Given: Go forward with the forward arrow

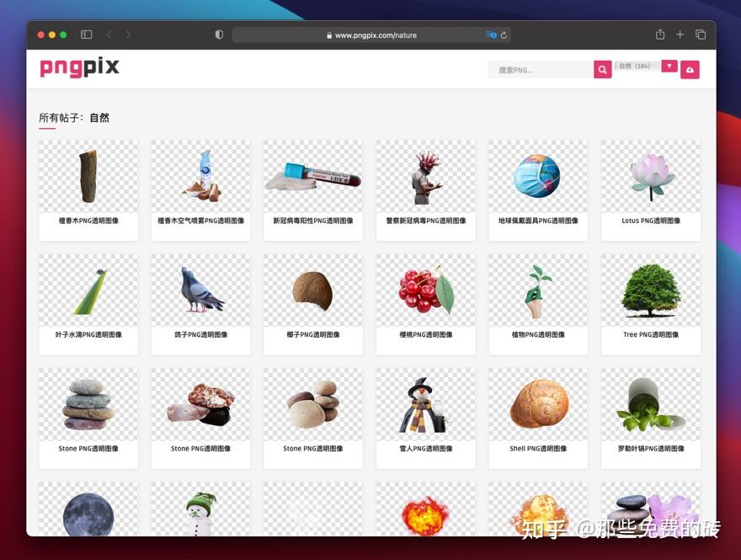Looking at the screenshot, I should pyautogui.click(x=128, y=35).
